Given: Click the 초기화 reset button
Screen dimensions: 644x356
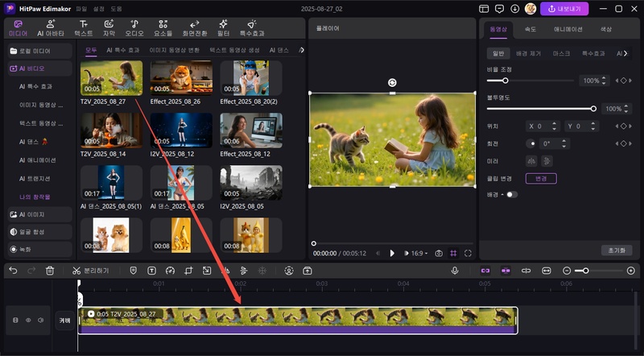Looking at the screenshot, I should [x=617, y=250].
